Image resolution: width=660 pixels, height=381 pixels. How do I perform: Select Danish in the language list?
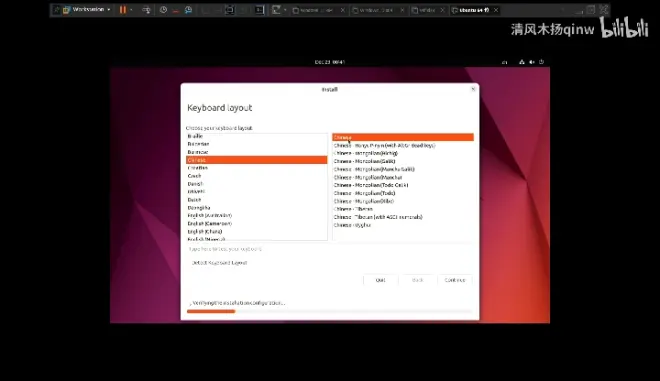(256, 184)
